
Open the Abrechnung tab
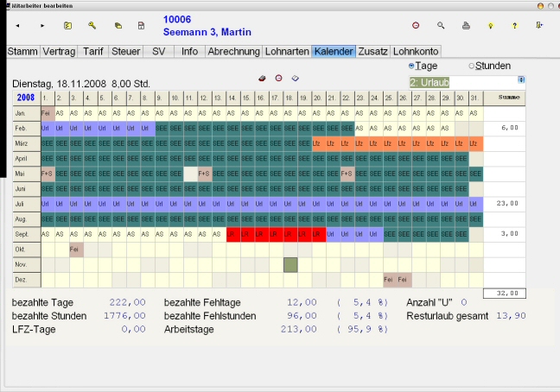[234, 51]
